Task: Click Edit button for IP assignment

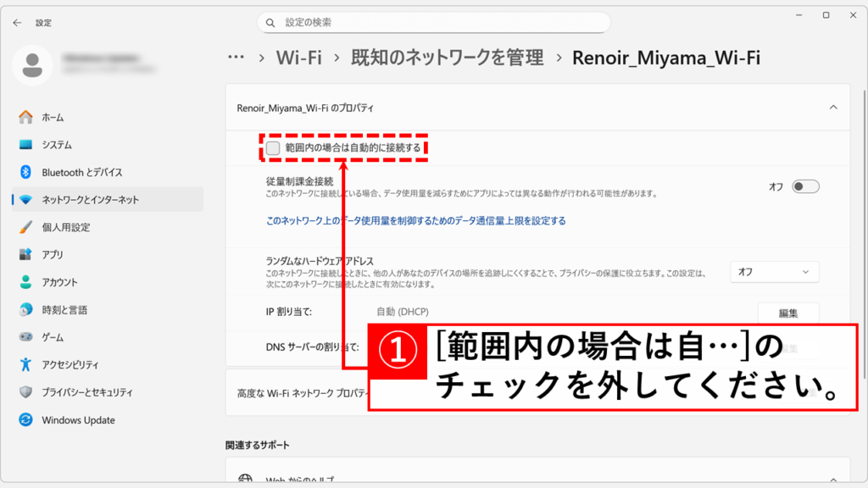Action: tap(787, 313)
